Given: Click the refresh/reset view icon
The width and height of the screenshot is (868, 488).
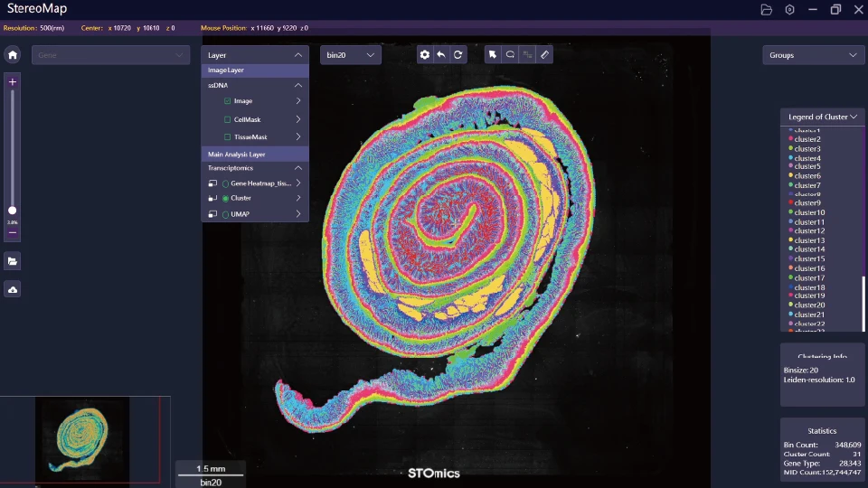Looking at the screenshot, I should pos(458,55).
